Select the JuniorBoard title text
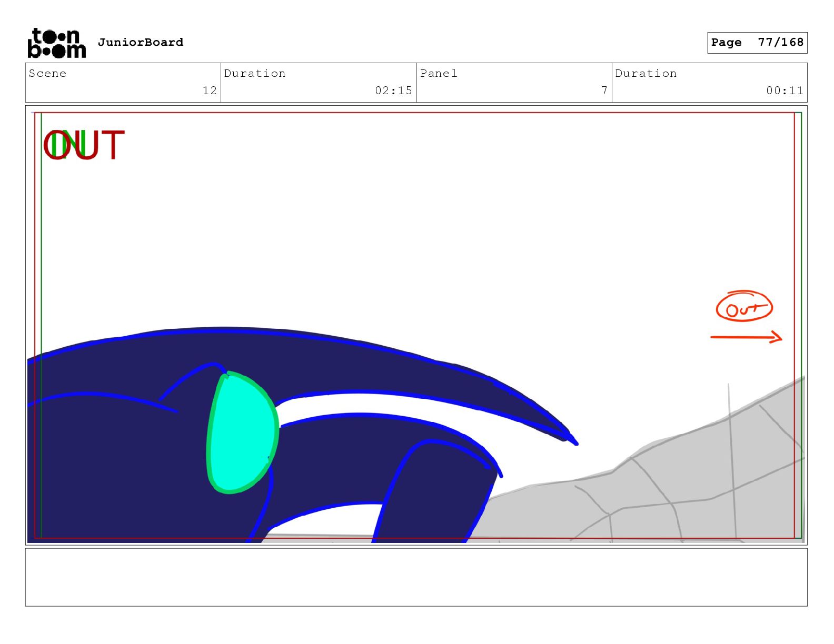Screen dimensions: 834x644 click(x=141, y=42)
